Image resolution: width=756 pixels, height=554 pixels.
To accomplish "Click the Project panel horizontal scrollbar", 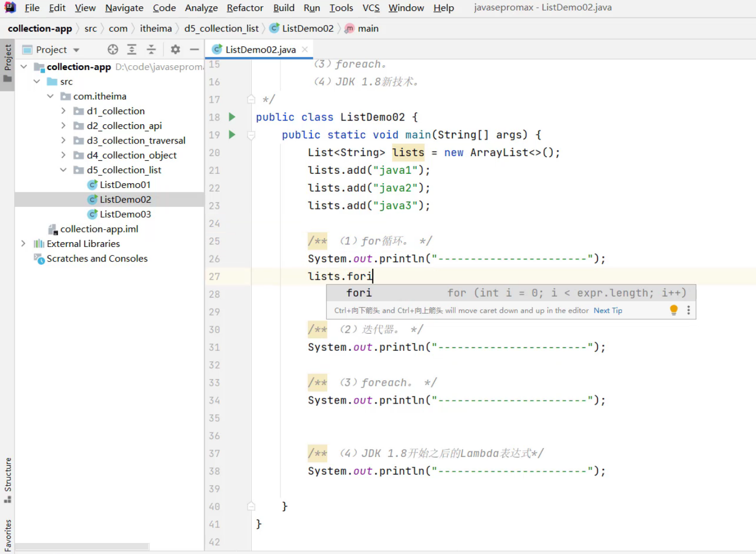I will tap(82, 547).
